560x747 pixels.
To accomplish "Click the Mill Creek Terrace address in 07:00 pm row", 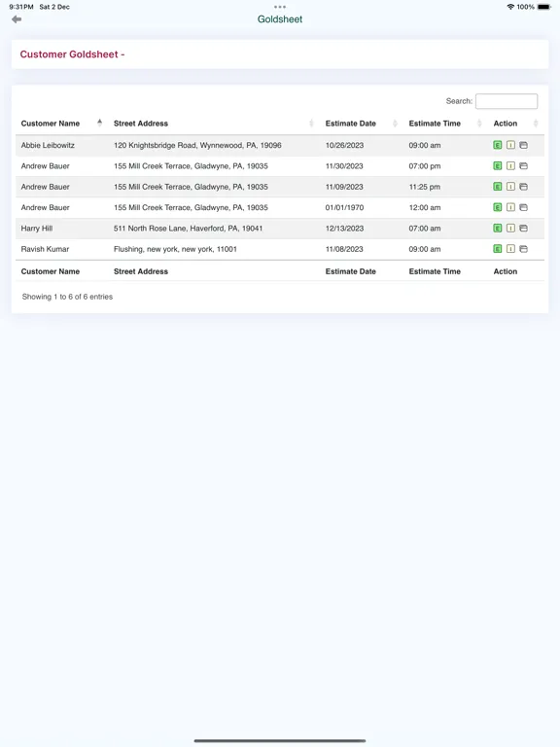I will [x=191, y=165].
